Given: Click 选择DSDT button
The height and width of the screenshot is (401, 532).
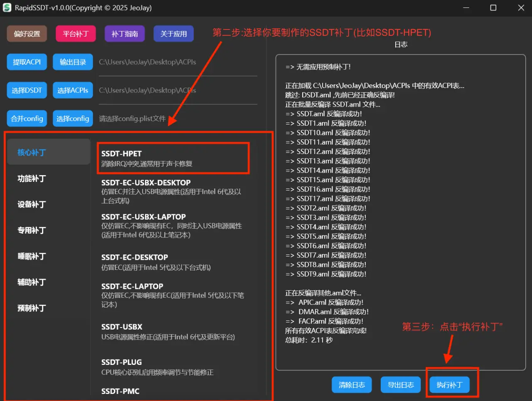Looking at the screenshot, I should tap(27, 90).
